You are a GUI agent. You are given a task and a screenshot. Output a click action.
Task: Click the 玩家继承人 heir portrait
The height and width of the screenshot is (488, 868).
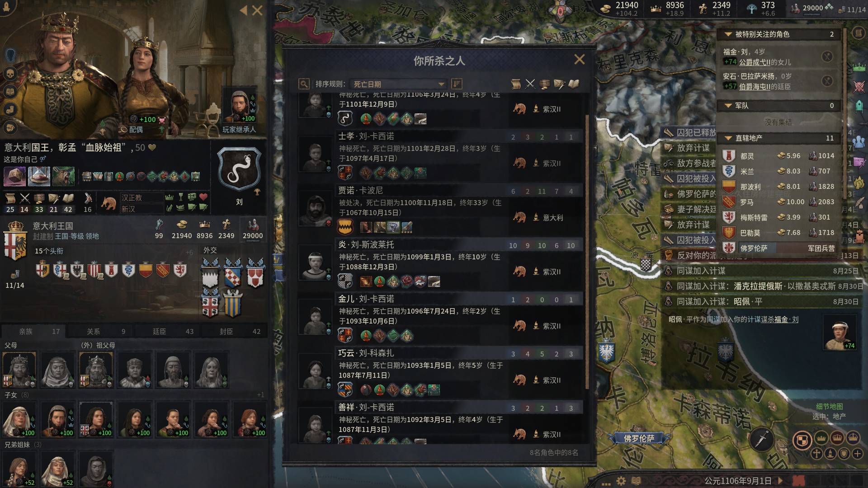tap(239, 107)
